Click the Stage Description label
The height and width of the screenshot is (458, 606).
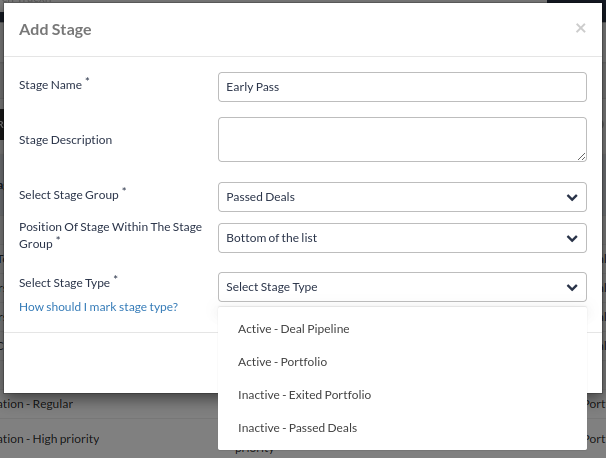point(65,140)
